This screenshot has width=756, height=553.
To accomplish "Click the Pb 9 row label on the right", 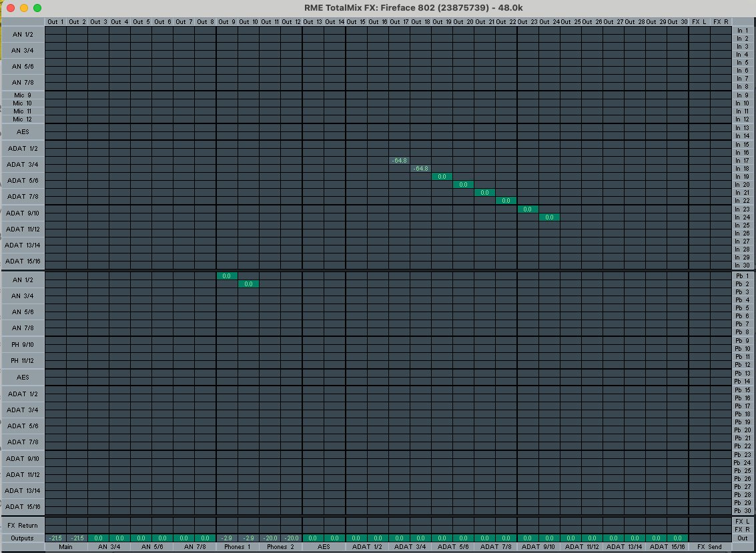I will click(743, 340).
